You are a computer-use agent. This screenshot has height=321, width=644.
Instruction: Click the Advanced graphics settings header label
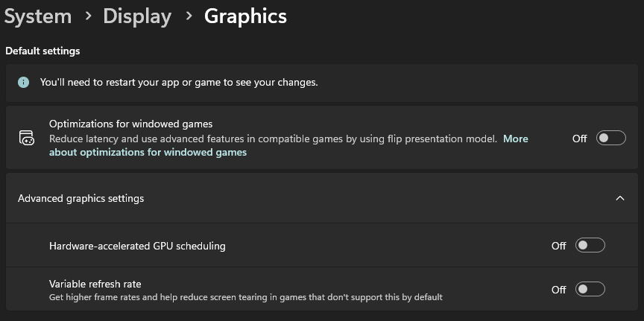[x=81, y=198]
